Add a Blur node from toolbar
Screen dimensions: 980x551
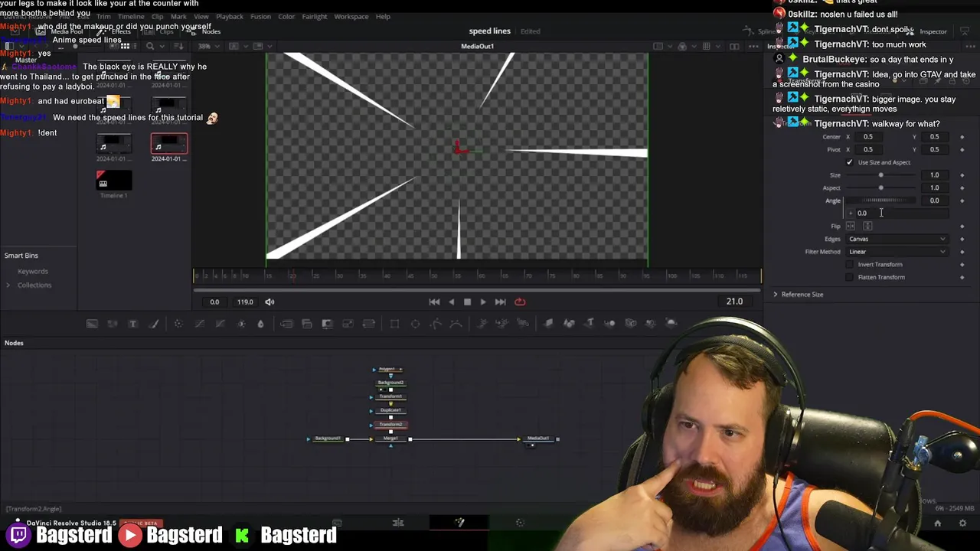(x=260, y=324)
